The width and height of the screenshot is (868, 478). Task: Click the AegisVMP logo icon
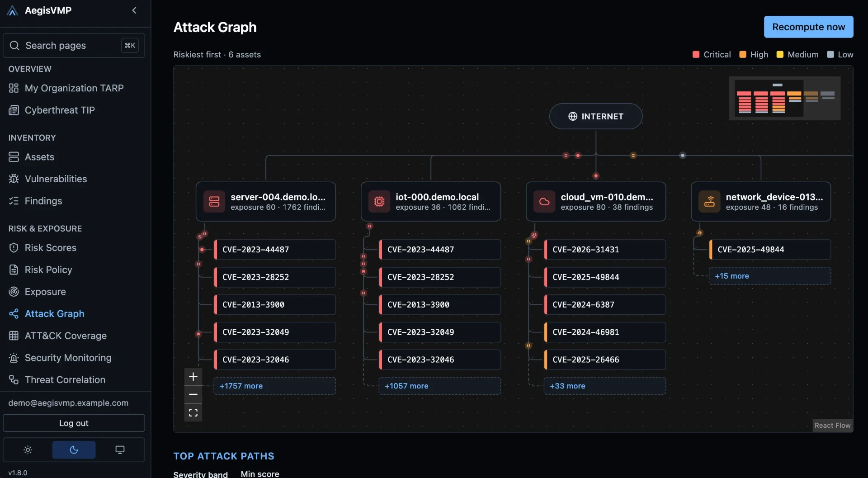coord(13,10)
